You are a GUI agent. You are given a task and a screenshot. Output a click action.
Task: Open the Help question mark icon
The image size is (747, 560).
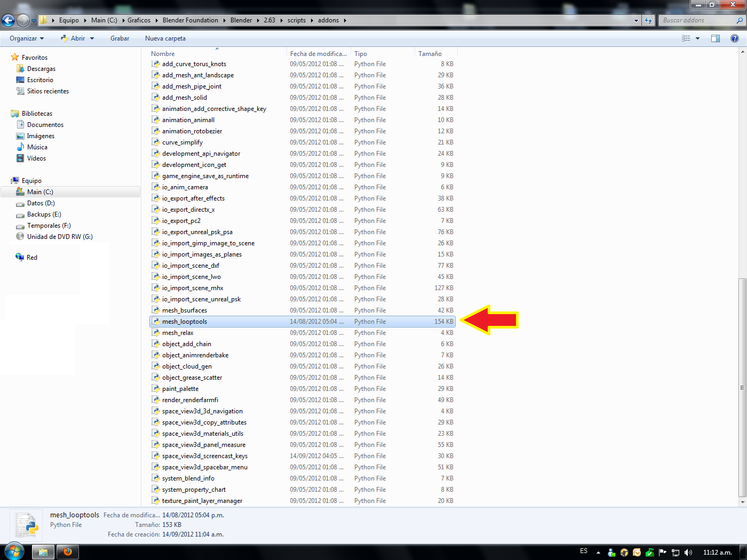click(x=735, y=38)
